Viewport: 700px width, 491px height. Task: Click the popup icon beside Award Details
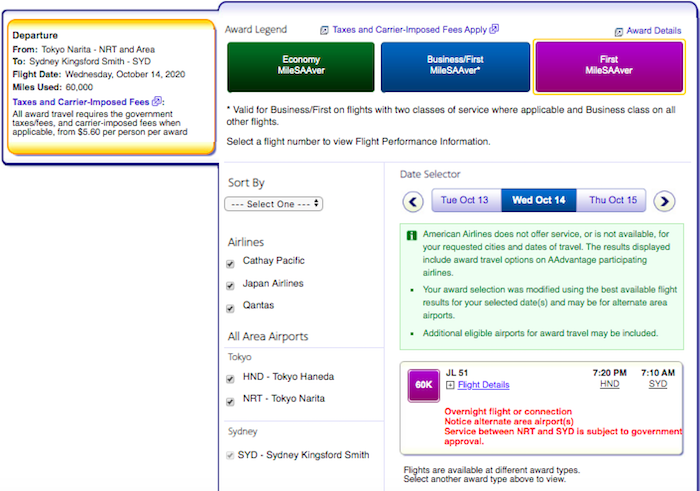click(620, 32)
